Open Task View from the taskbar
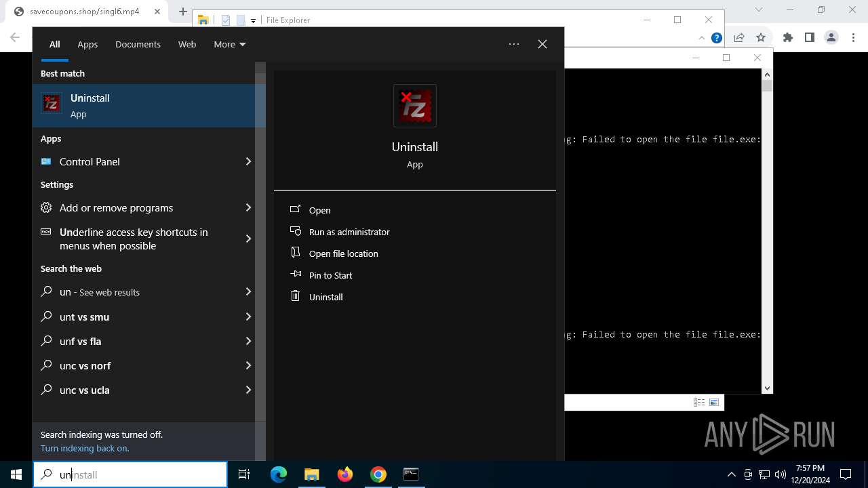 (x=244, y=474)
